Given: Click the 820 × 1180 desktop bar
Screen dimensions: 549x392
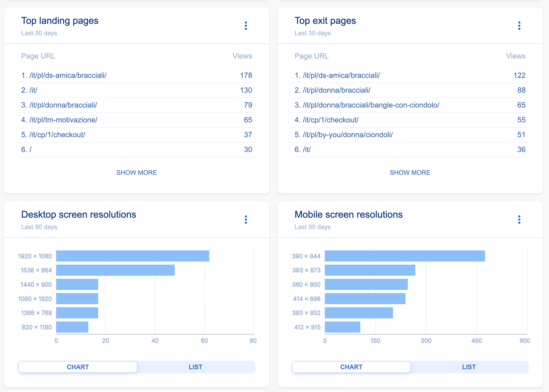Looking at the screenshot, I should tap(72, 327).
